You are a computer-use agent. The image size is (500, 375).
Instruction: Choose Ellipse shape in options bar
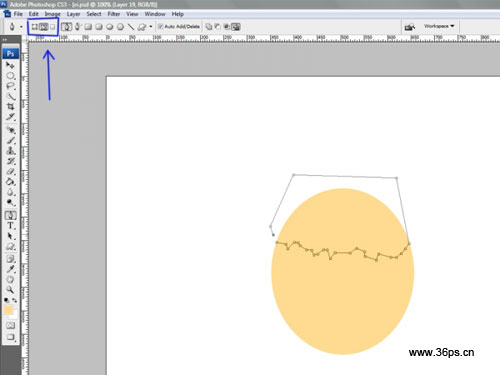tap(109, 27)
